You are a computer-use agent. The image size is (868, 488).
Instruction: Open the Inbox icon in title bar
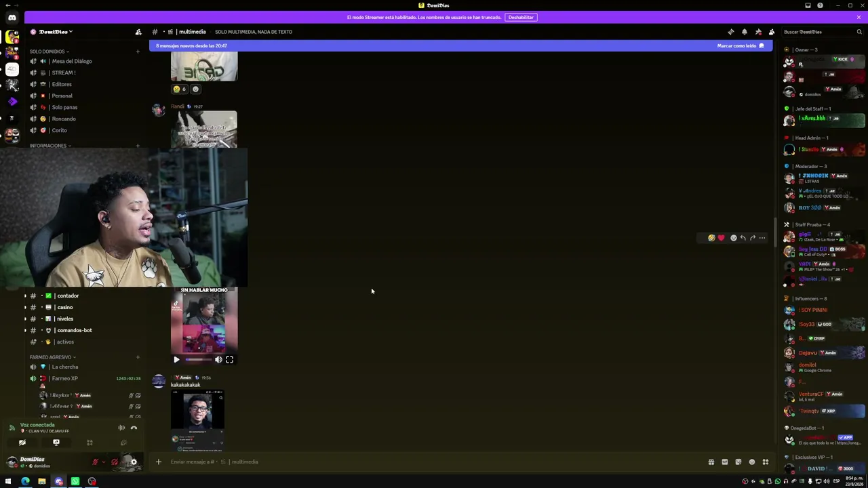[x=808, y=5]
